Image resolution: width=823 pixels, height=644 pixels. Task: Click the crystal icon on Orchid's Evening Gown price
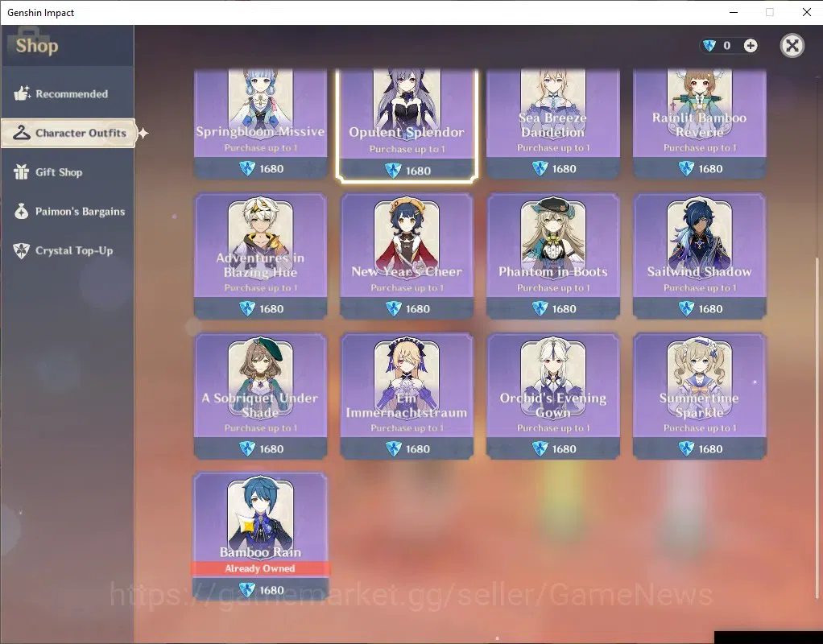[540, 448]
